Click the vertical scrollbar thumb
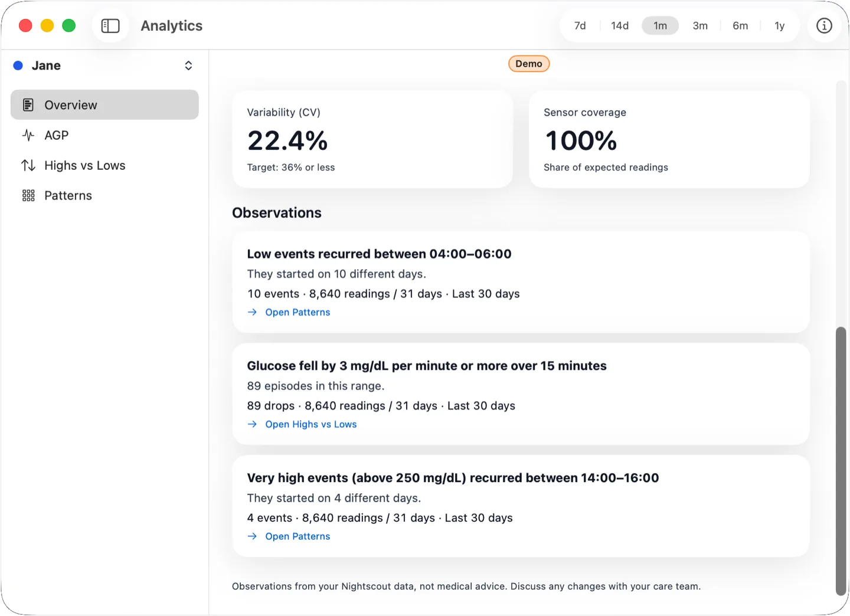850x616 pixels. (x=841, y=461)
